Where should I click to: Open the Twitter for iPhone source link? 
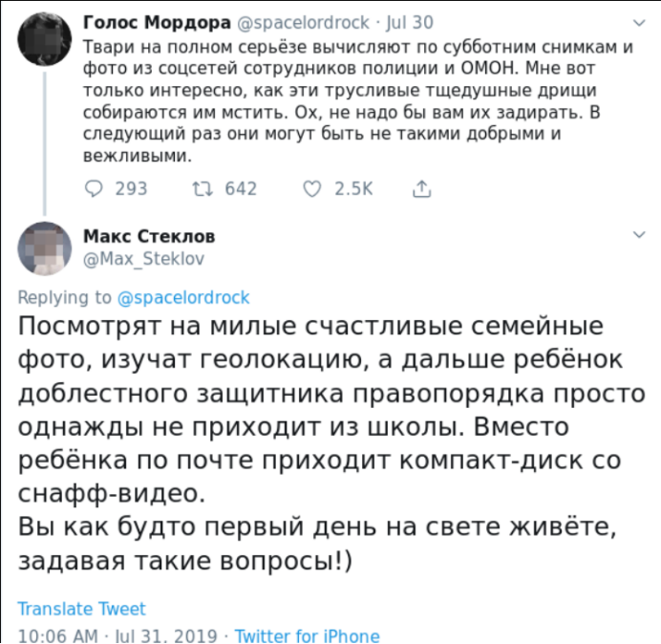point(307,635)
